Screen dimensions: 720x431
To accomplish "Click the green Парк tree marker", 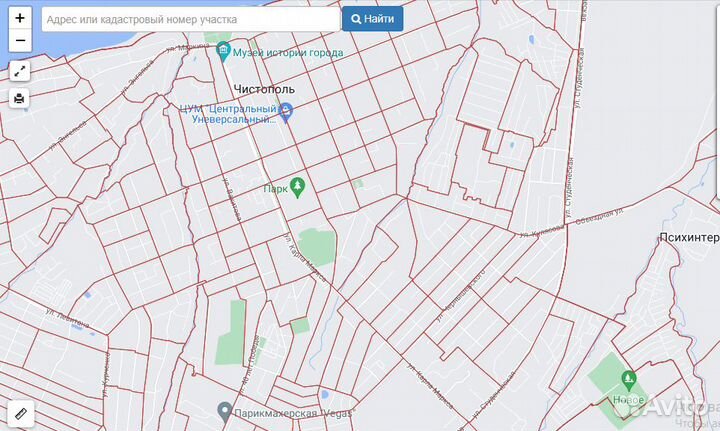I will 298,188.
